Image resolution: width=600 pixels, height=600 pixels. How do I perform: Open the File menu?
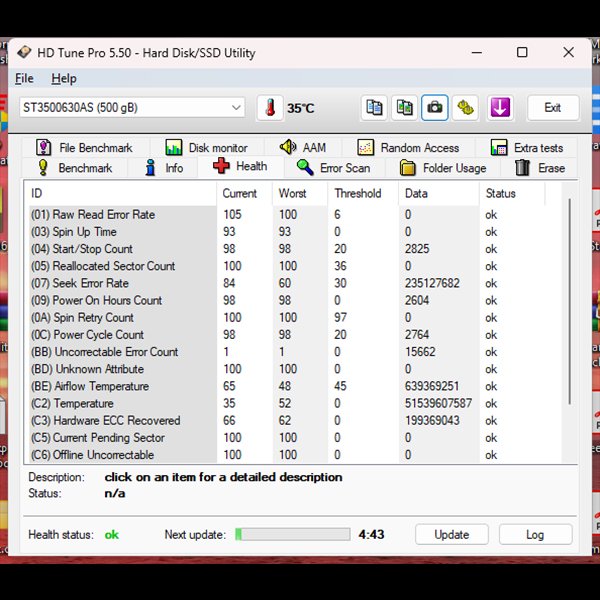tap(24, 78)
